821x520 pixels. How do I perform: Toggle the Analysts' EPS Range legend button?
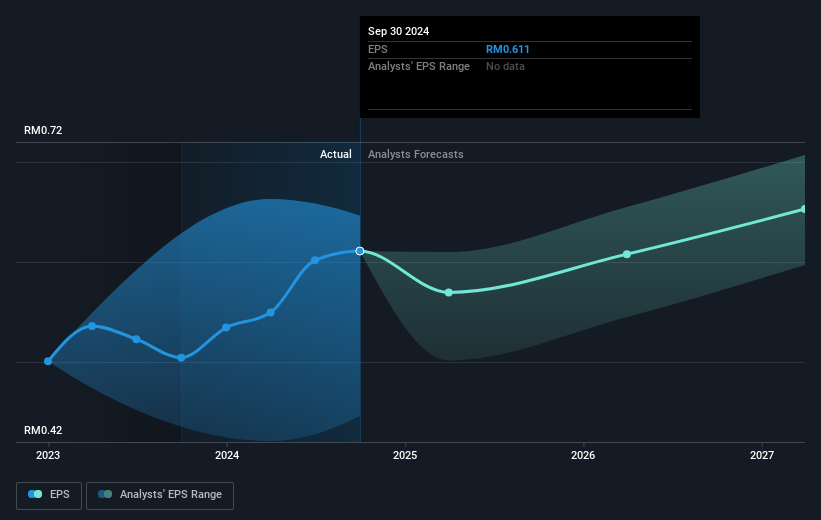(160, 495)
